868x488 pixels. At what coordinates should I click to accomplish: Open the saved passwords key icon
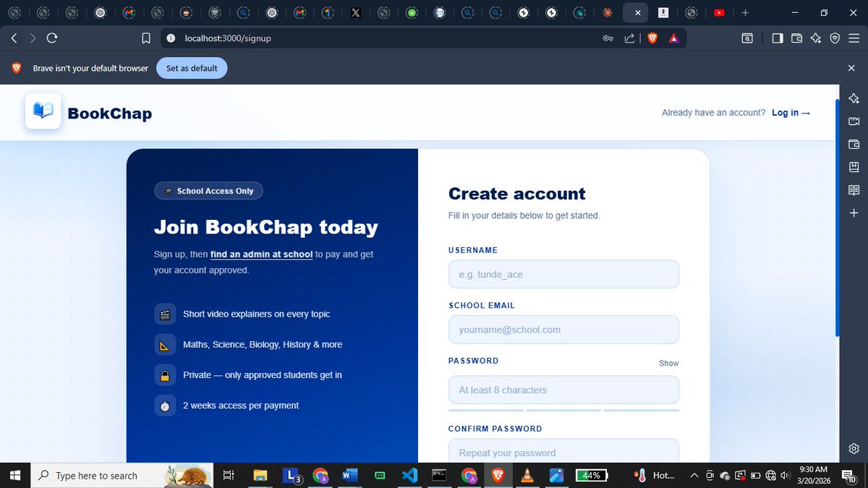(x=608, y=38)
